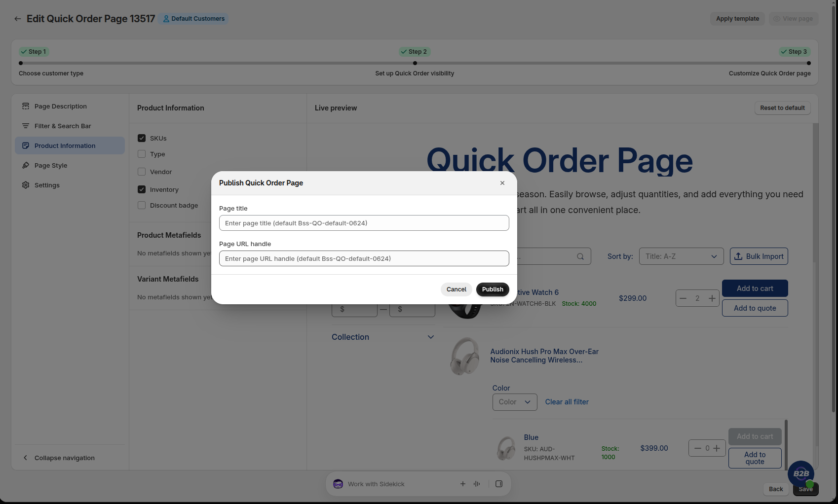Click the plus icon in Sidekick bar
Viewport: 838px width, 504px height.
point(463,484)
